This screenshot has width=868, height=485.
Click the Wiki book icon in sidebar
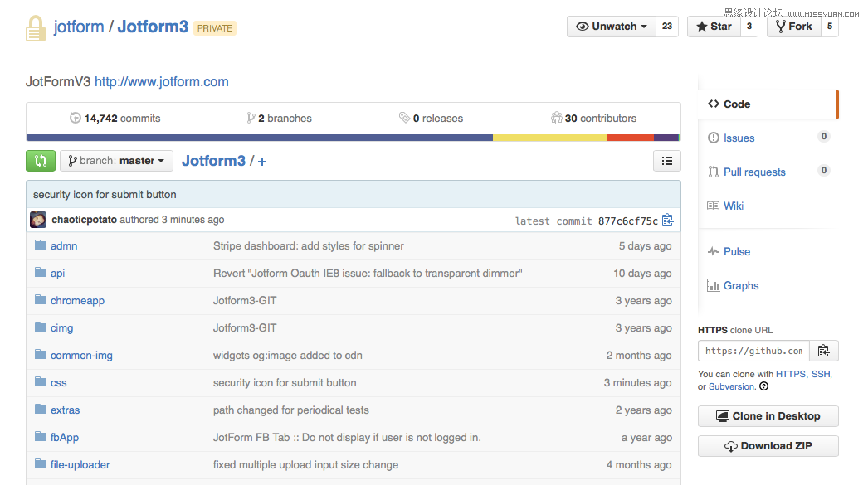(x=713, y=206)
